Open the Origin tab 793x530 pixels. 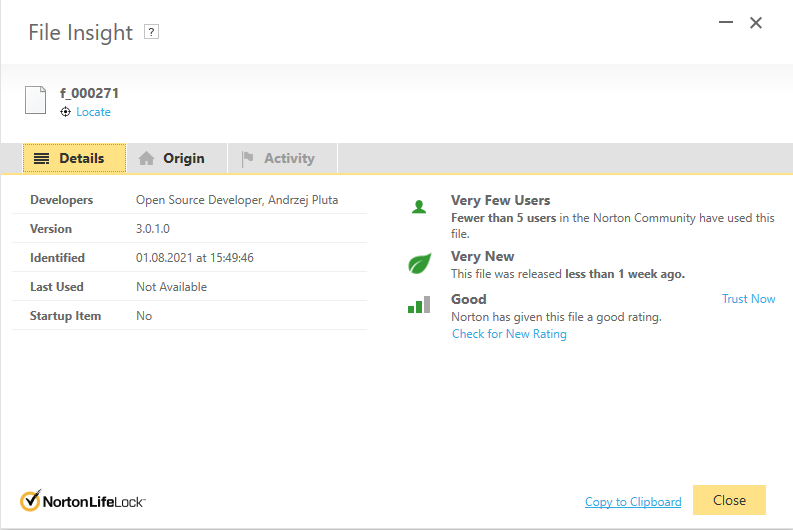(x=177, y=158)
